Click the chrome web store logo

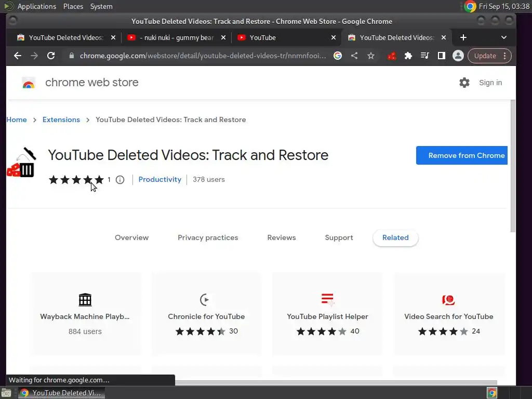[29, 83]
